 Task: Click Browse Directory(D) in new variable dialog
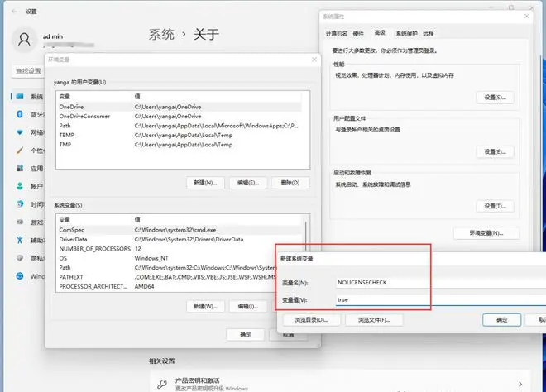click(312, 320)
